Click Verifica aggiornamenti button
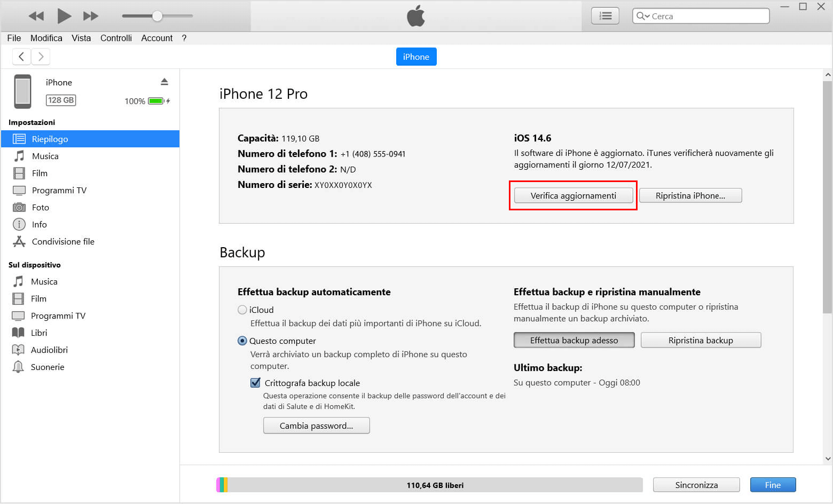This screenshot has width=833, height=504. (573, 195)
